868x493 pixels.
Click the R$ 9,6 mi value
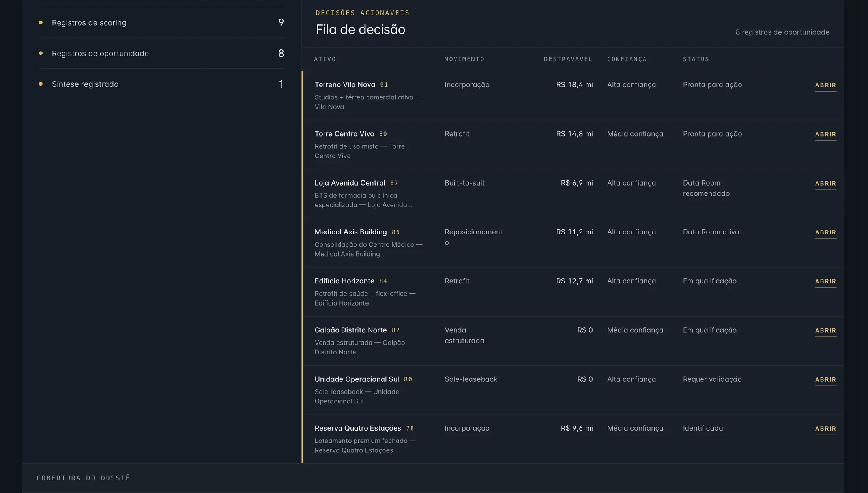(577, 428)
